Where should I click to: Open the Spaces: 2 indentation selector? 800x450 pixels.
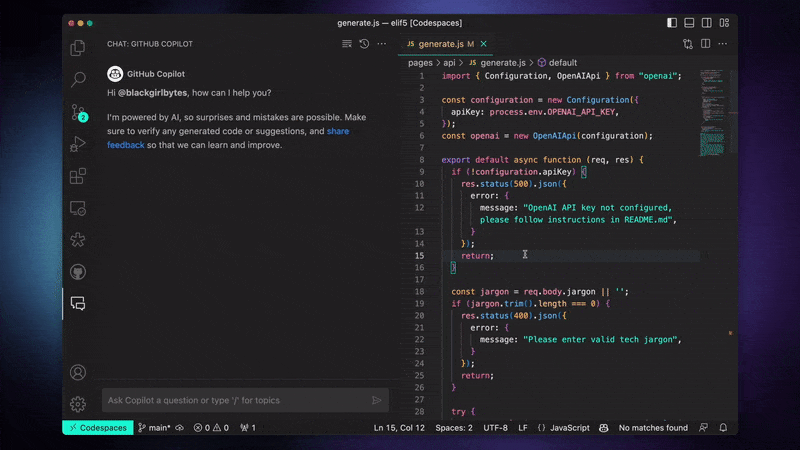[454, 428]
